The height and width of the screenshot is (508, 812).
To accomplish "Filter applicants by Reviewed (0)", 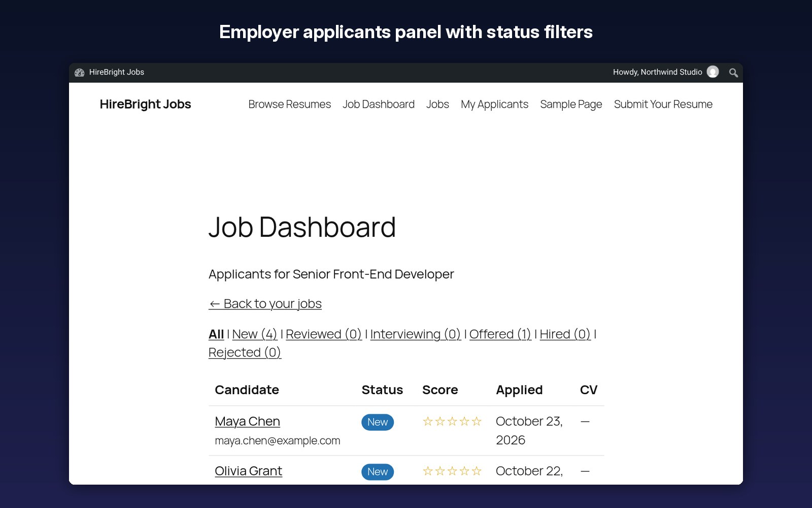I will (324, 334).
